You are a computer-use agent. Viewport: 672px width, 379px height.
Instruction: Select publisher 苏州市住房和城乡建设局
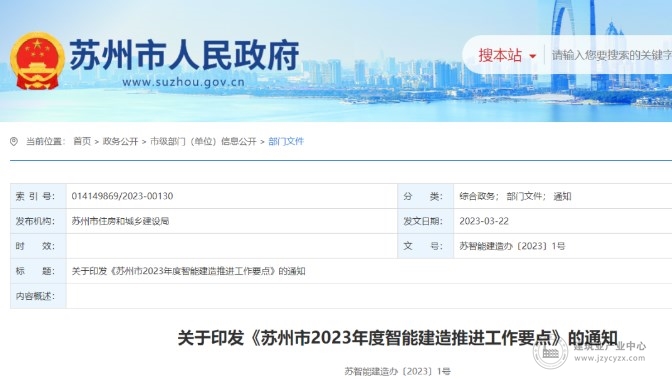120,221
